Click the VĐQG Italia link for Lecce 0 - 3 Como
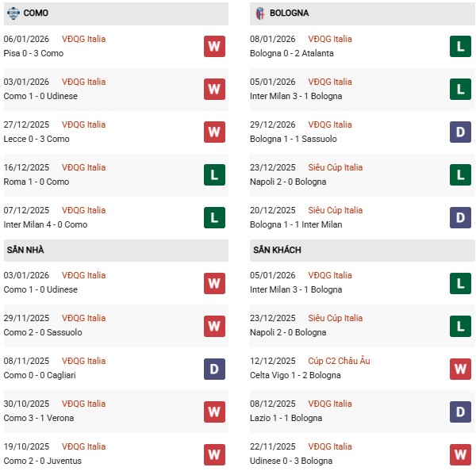This screenshot has width=476, height=471. tap(83, 124)
